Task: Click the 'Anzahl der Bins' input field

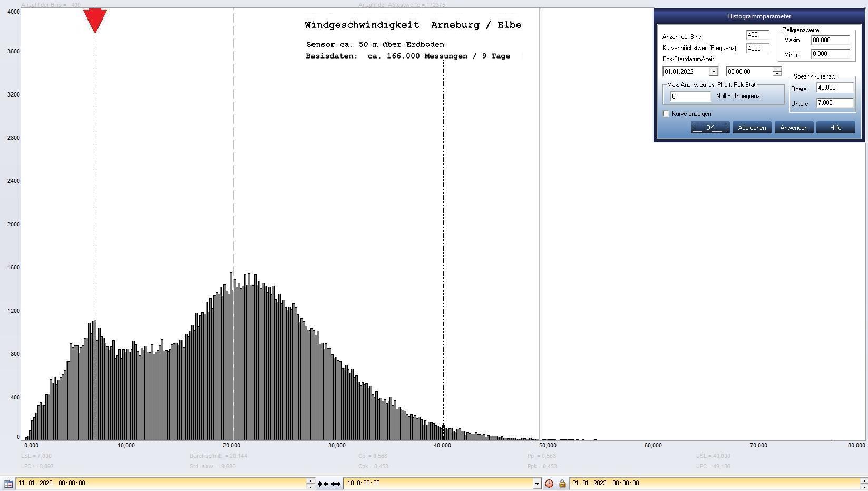Action: (x=757, y=35)
